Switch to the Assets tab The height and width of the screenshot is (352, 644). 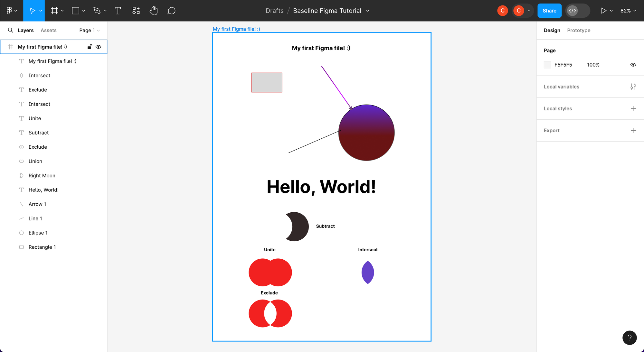click(48, 30)
